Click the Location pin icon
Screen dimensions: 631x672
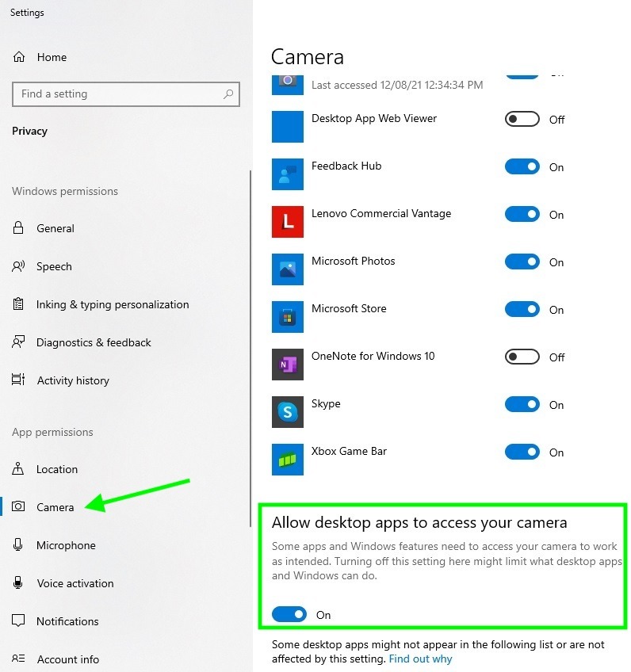[18, 468]
